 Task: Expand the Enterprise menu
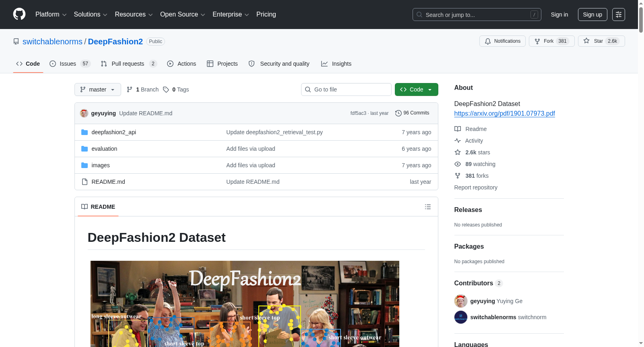(231, 15)
